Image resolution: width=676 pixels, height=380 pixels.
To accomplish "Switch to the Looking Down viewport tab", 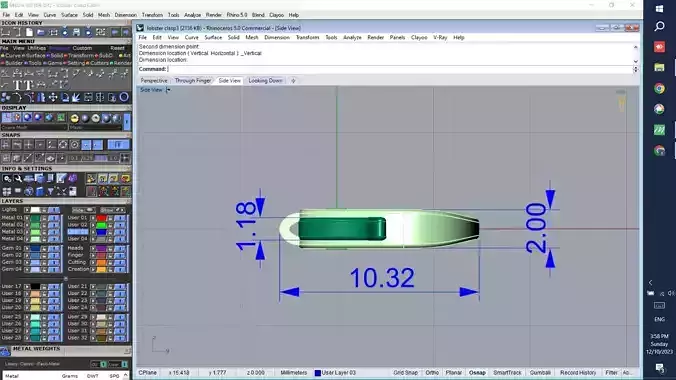I will (265, 81).
